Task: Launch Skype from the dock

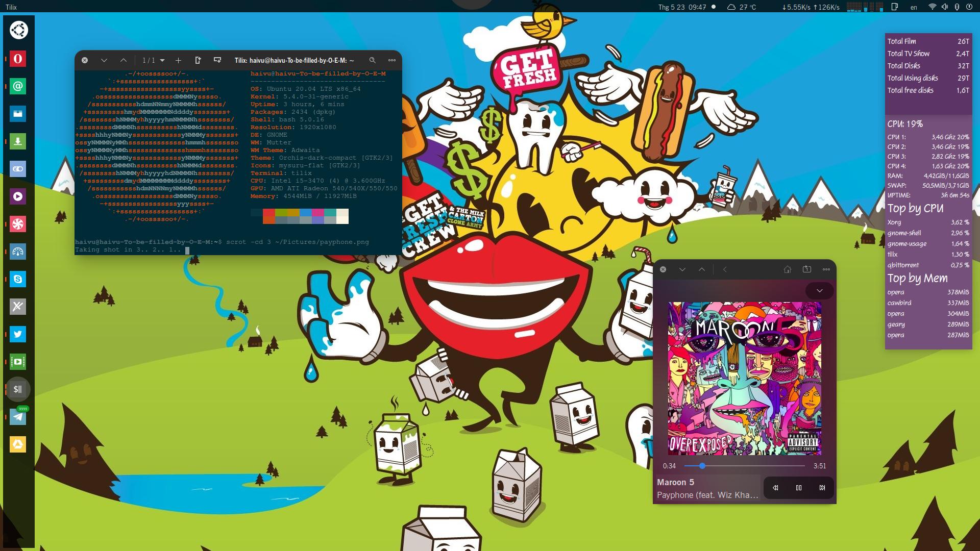Action: coord(18,279)
